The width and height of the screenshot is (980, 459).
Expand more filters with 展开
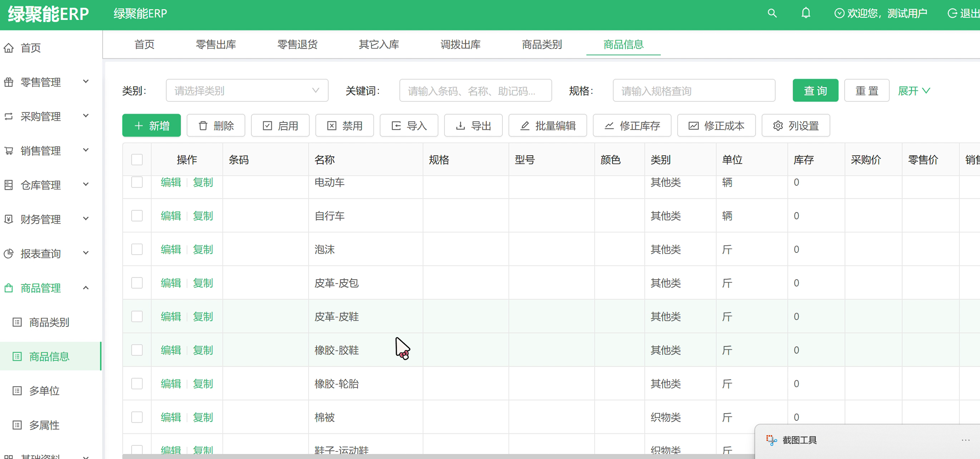[914, 91]
